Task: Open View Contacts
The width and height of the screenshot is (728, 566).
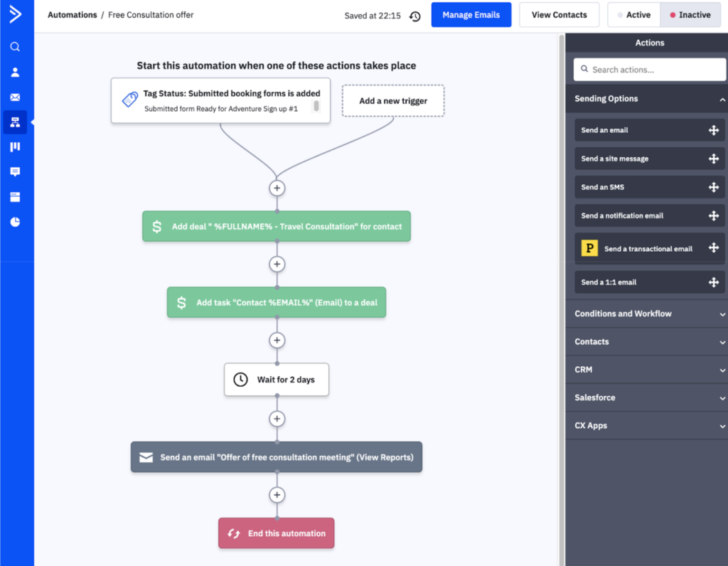Action: pyautogui.click(x=559, y=14)
